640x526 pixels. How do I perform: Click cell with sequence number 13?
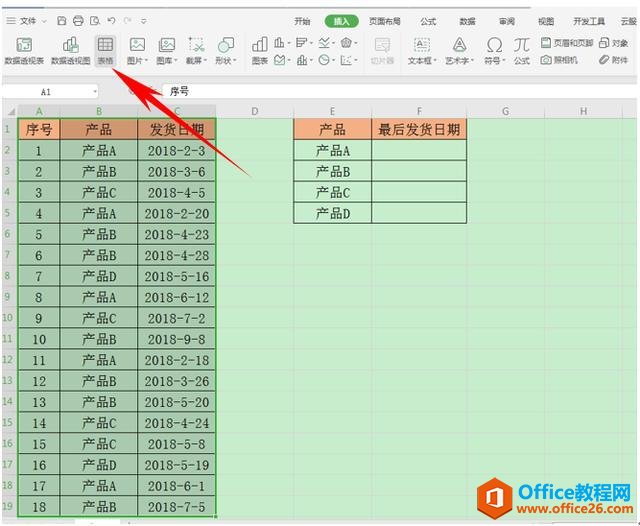point(39,402)
